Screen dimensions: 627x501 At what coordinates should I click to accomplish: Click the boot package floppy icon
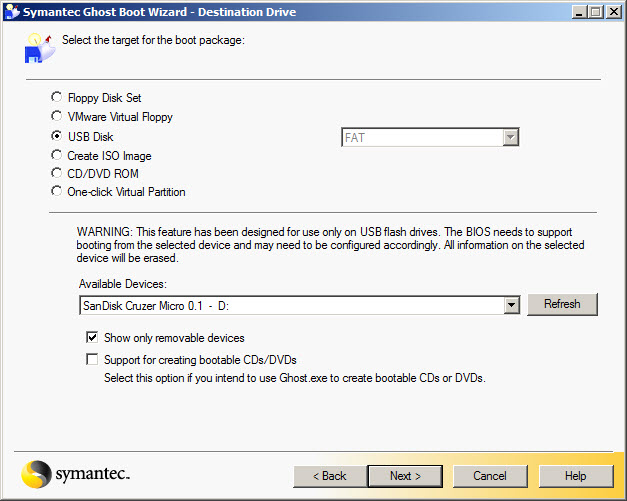[x=40, y=48]
